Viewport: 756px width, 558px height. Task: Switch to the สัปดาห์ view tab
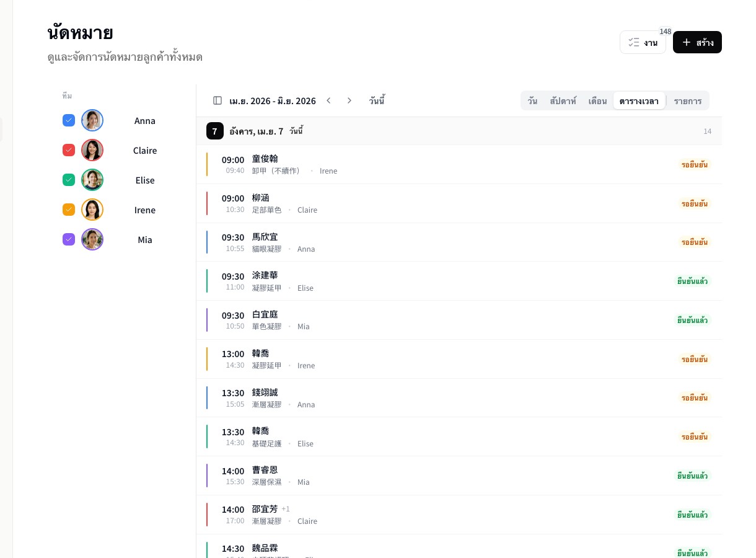pos(563,100)
